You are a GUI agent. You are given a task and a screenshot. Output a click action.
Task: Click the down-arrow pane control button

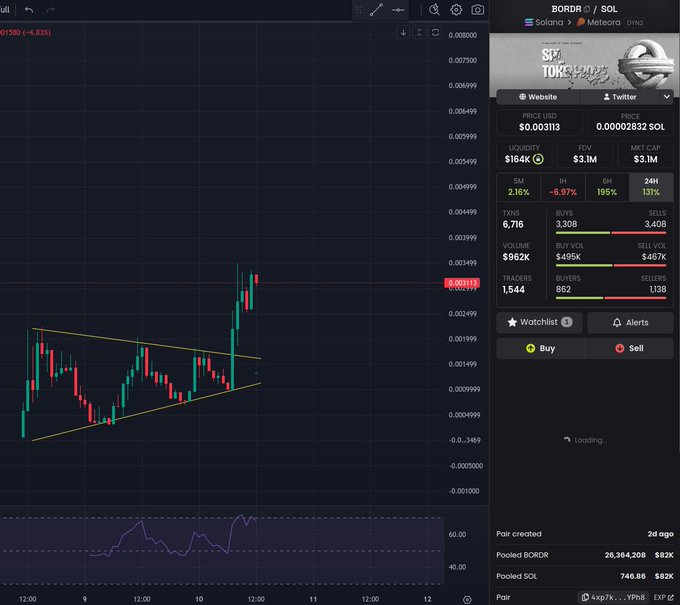click(x=403, y=33)
